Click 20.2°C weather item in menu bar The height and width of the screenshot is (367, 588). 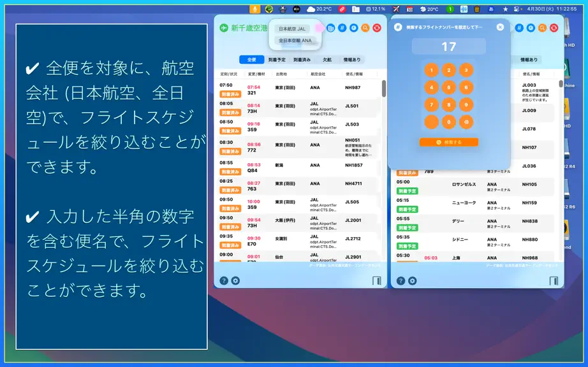(x=320, y=9)
